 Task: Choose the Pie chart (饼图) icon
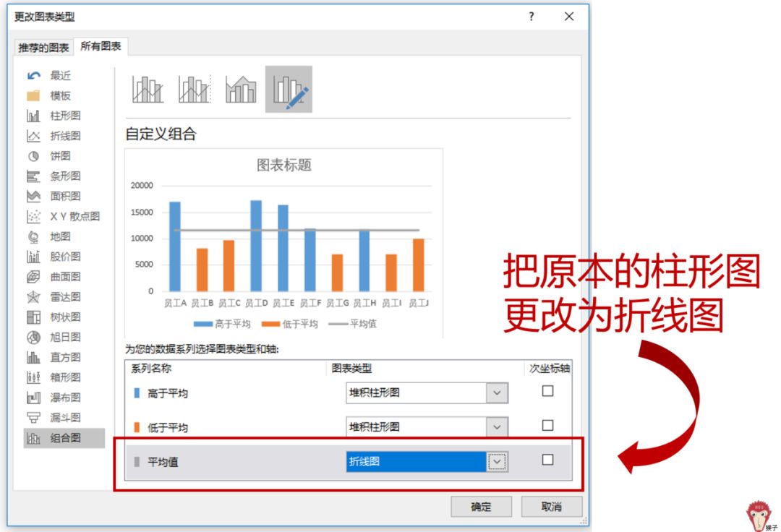click(x=33, y=156)
